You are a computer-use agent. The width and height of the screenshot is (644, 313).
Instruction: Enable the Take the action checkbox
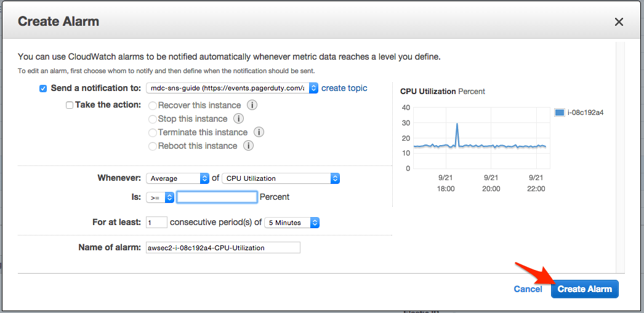click(70, 105)
